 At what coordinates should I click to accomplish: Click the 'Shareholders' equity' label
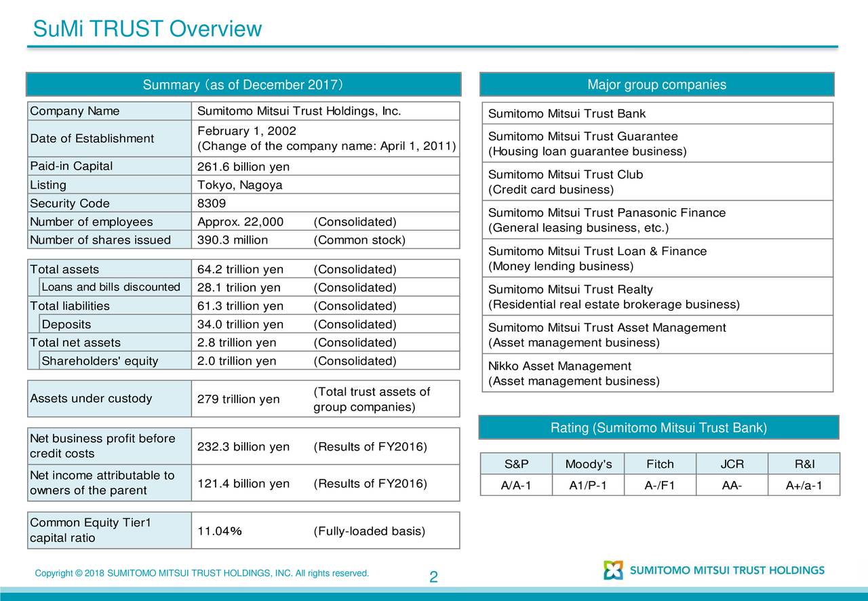(100, 361)
